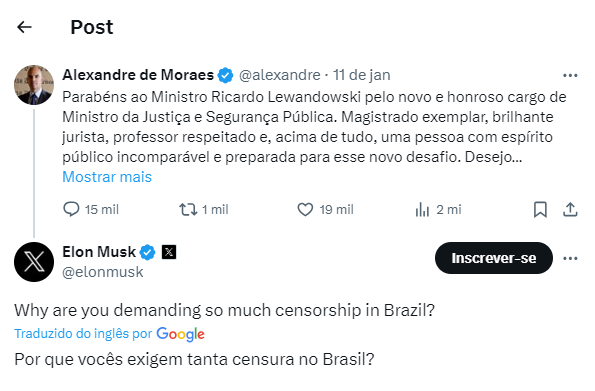The image size is (595, 391).
Task: Open more options for Alexandre's tweet
Action: coord(570,76)
